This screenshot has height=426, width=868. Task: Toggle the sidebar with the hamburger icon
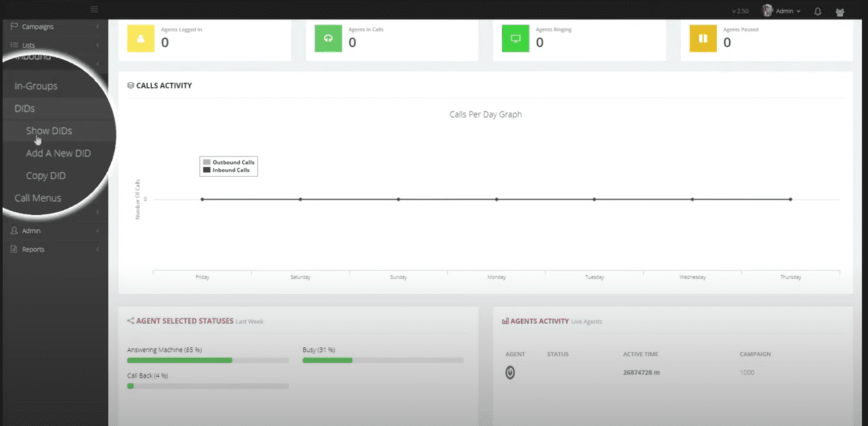(93, 9)
